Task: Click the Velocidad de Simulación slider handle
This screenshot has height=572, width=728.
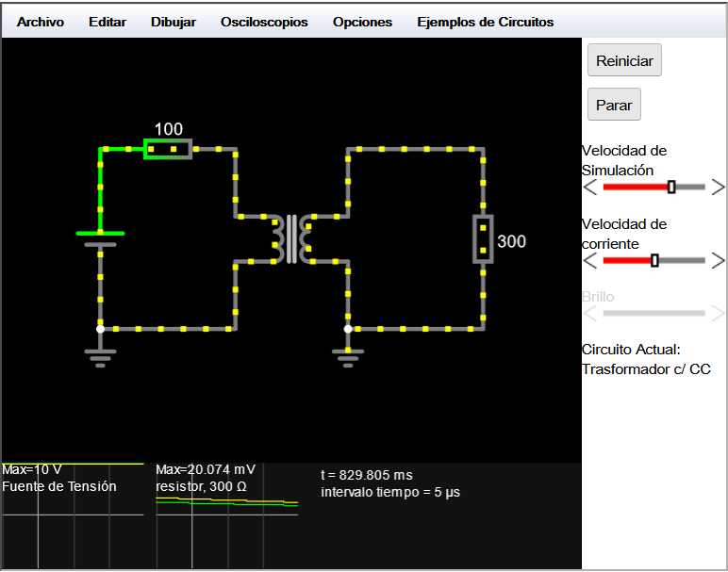Action: pos(671,187)
